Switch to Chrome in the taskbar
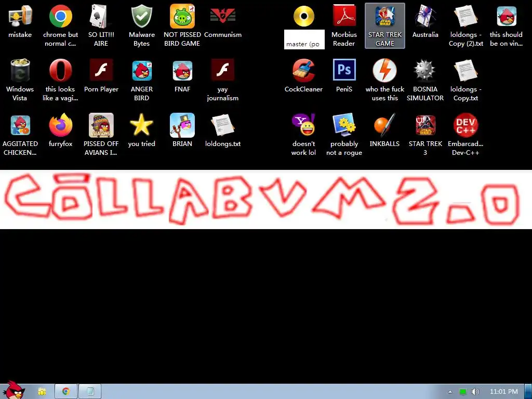The image size is (532, 399). point(66,392)
